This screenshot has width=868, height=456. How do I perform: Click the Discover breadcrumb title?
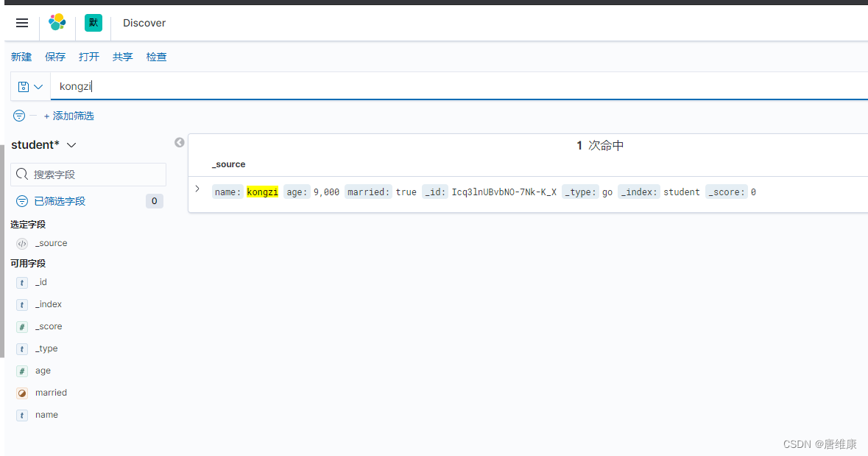pyautogui.click(x=144, y=23)
